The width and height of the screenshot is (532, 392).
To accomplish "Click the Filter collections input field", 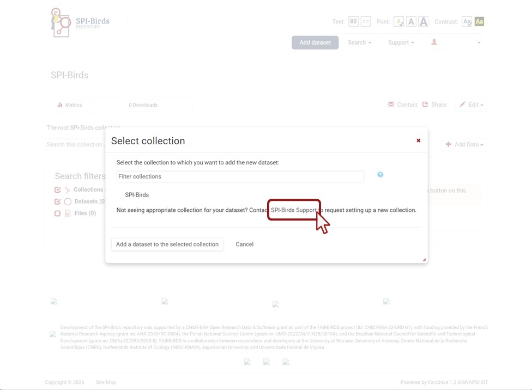I will (240, 176).
